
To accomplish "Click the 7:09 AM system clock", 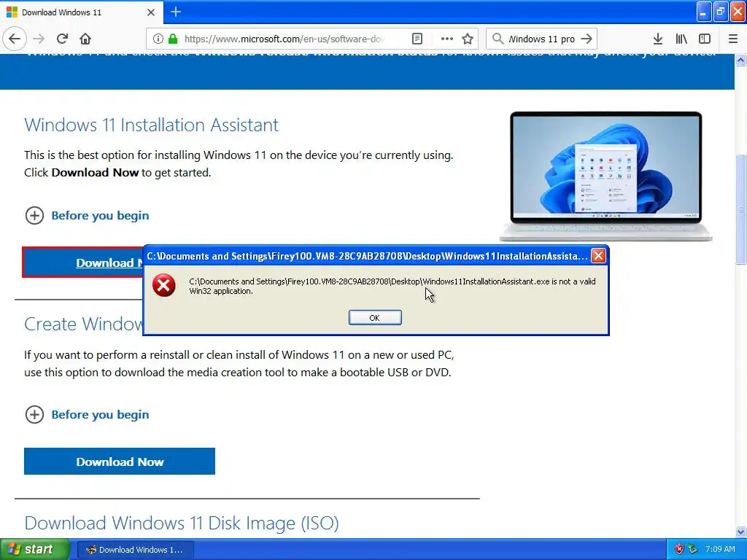I will tap(720, 550).
